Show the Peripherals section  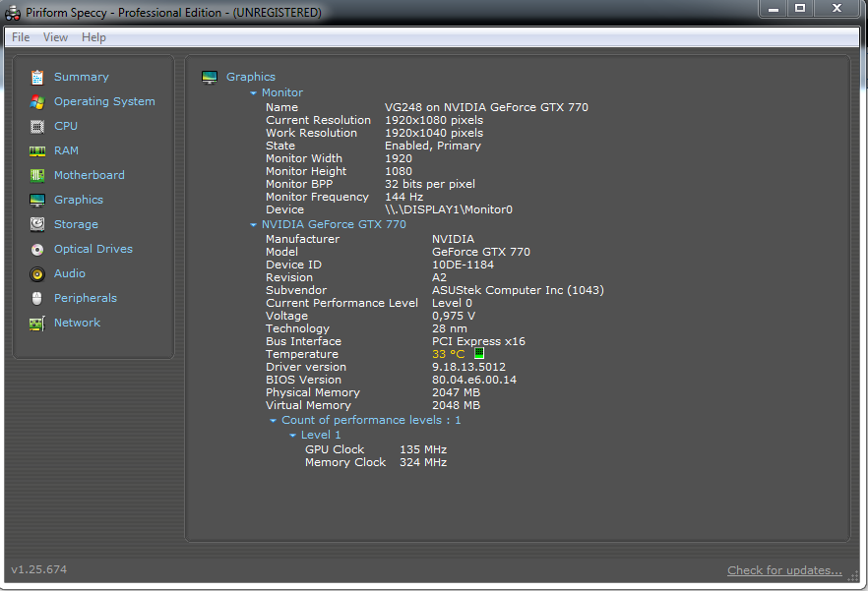(x=86, y=298)
